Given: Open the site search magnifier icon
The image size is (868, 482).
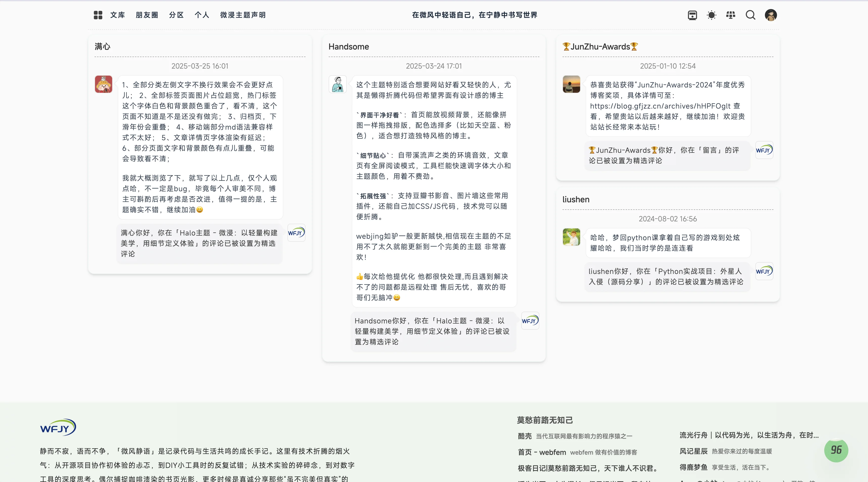Looking at the screenshot, I should point(750,15).
